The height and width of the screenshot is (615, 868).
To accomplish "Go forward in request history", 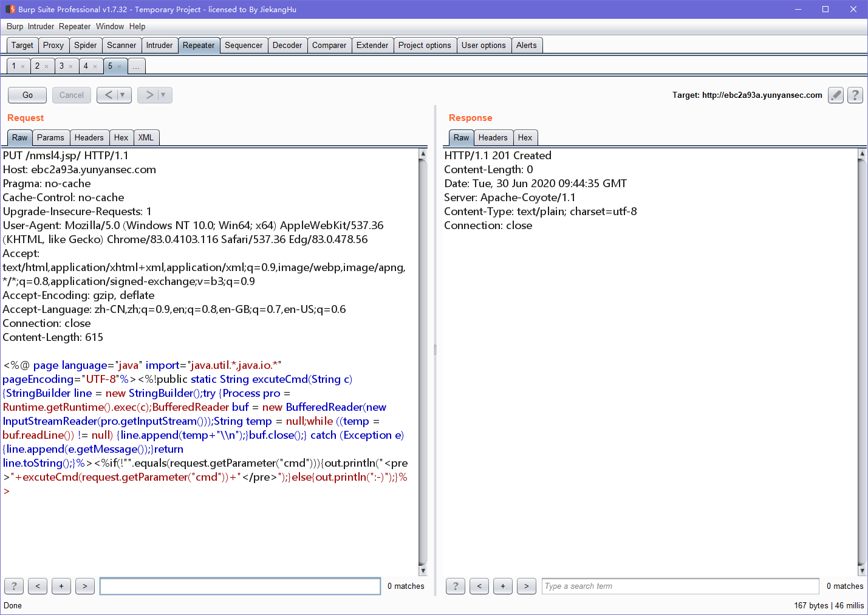I will point(149,95).
